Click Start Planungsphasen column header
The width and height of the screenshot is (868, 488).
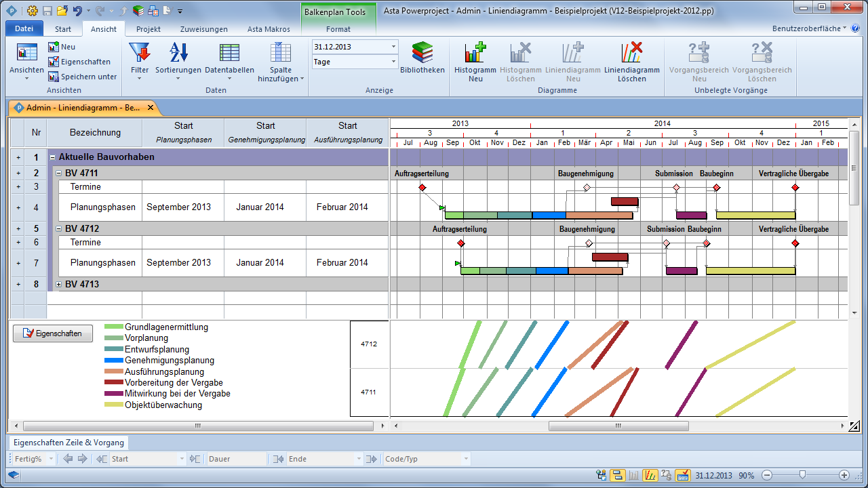point(183,133)
